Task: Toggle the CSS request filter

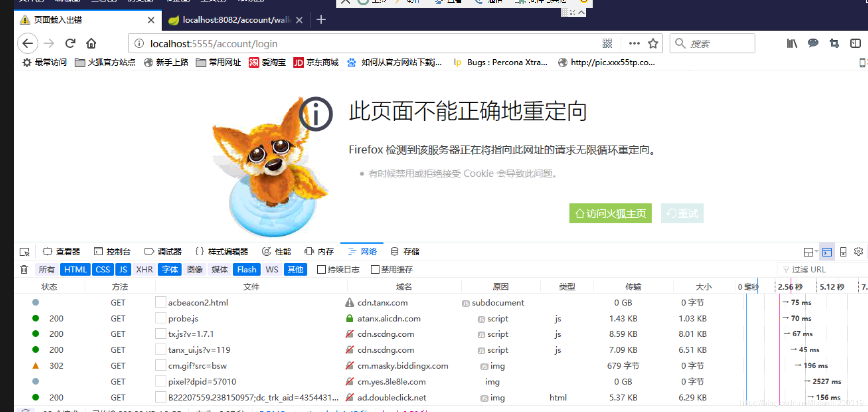Action: 103,269
